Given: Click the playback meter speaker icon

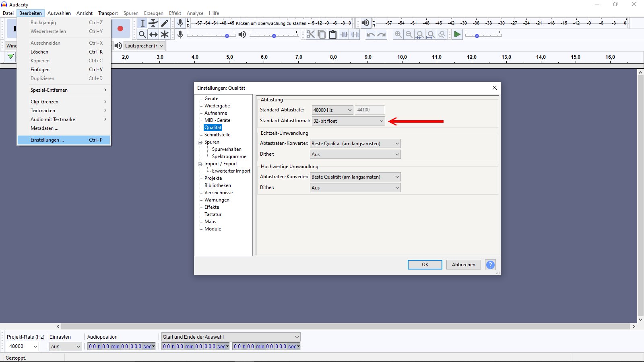Looking at the screenshot, I should point(365,23).
